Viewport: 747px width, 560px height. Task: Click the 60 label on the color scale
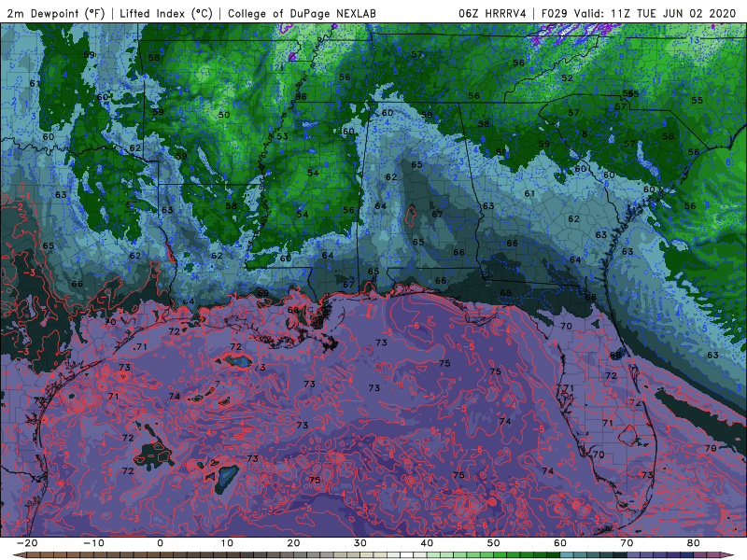coord(560,543)
